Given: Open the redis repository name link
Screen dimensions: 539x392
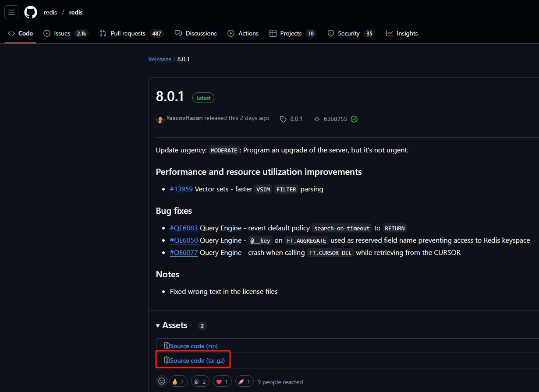Looking at the screenshot, I should point(76,12).
